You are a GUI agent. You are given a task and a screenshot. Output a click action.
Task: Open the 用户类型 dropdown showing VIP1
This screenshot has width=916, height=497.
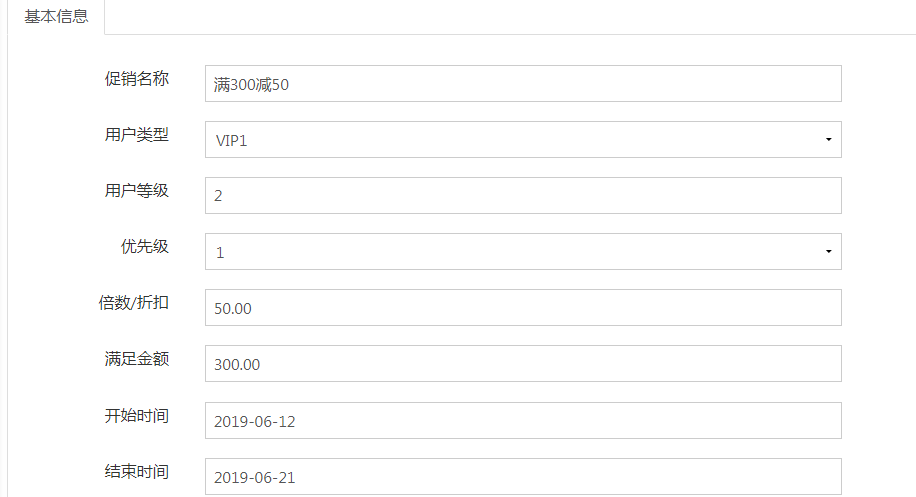coord(523,140)
